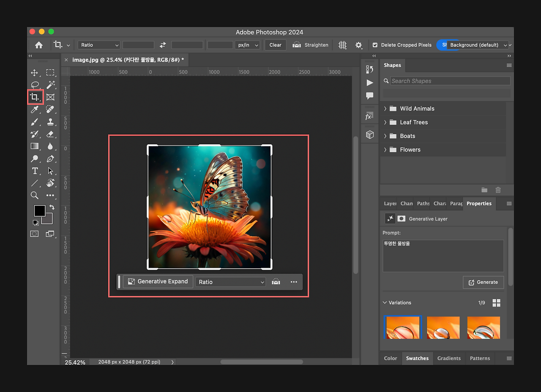Switch to the Gradients tab
Image resolution: width=541 pixels, height=392 pixels.
pos(449,358)
